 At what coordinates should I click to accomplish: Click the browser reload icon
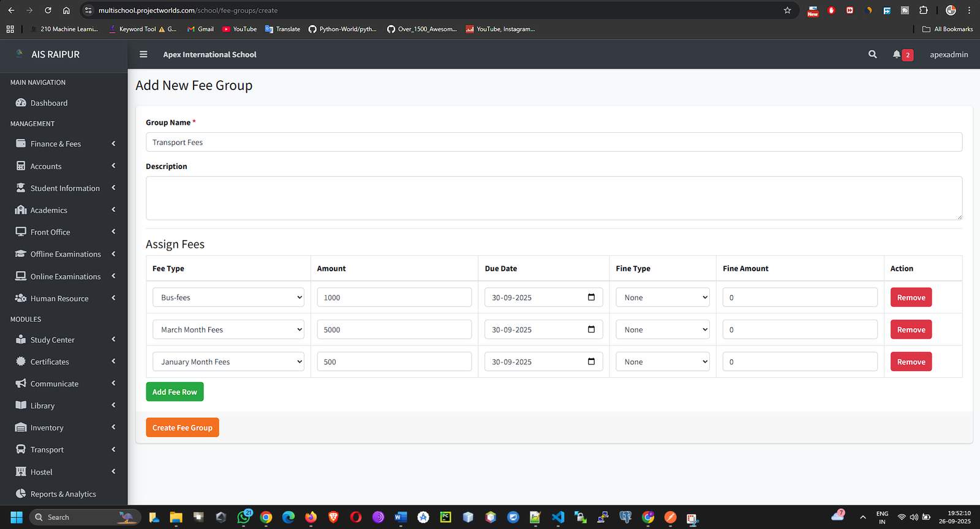point(48,10)
